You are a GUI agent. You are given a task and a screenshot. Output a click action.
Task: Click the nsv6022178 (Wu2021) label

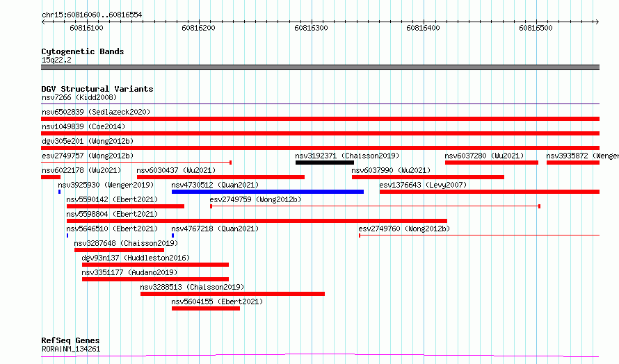pos(81,170)
